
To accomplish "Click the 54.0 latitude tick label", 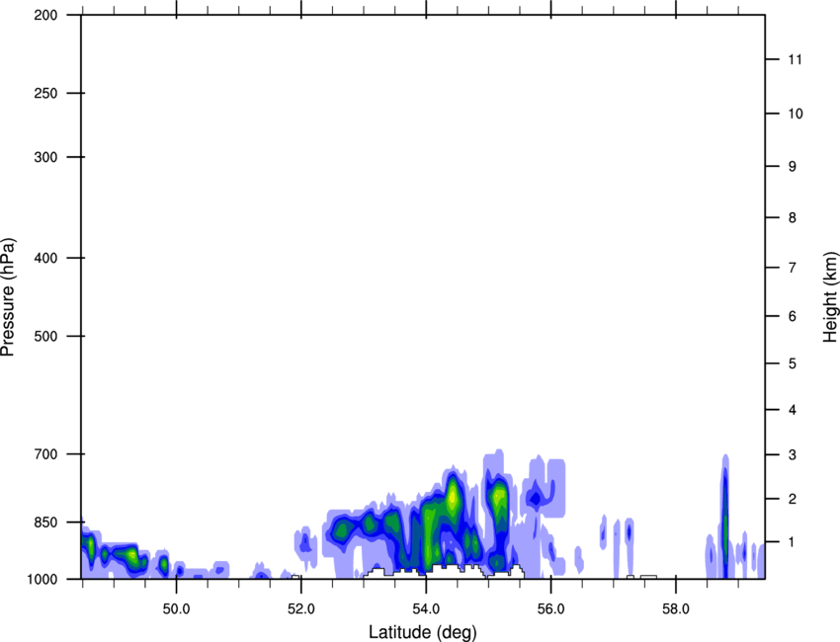I will coord(426,609).
